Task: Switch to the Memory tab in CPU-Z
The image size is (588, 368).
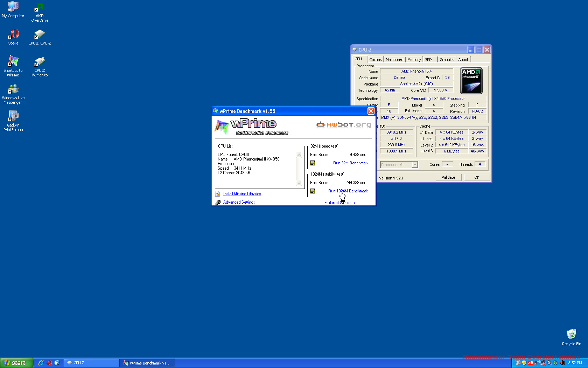Action: [x=414, y=60]
